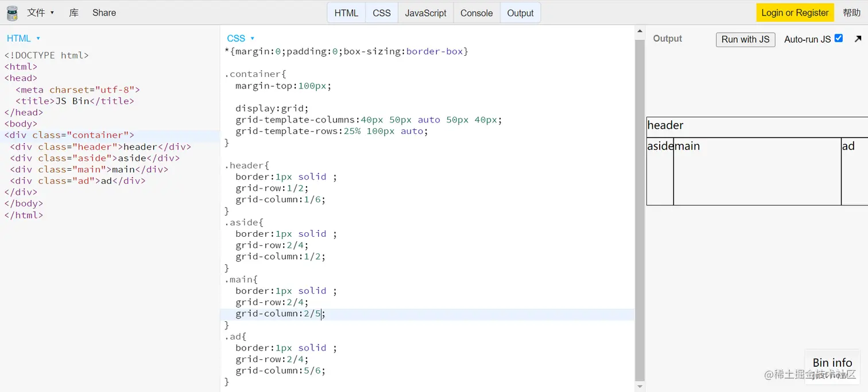Click the grid-column:5/6 line

pyautogui.click(x=280, y=370)
